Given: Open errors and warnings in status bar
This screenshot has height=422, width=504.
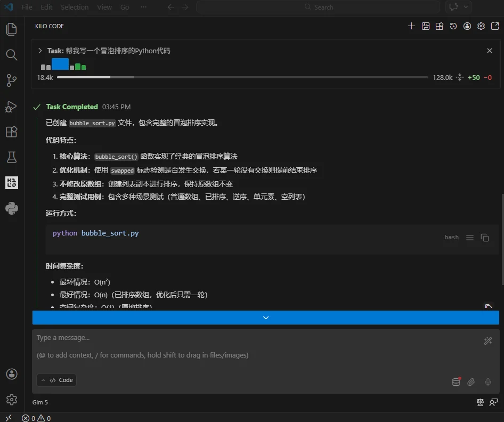Looking at the screenshot, I should [36, 418].
